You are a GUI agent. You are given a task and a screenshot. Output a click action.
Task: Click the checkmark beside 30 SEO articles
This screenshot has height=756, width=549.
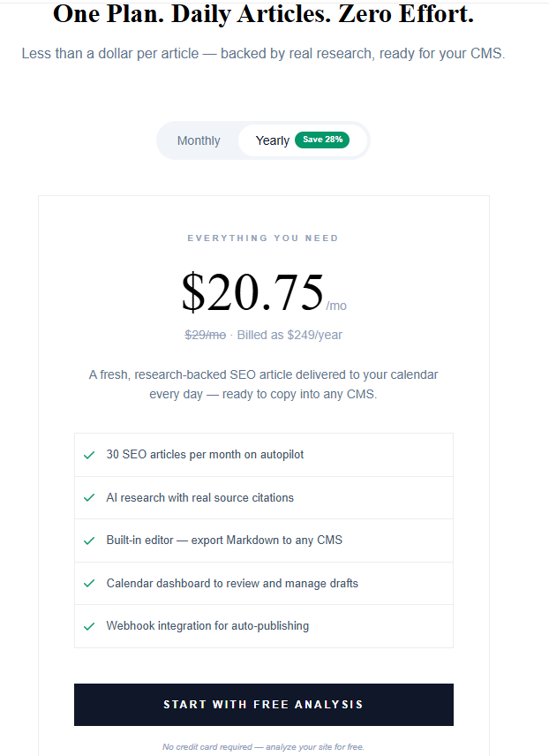pos(89,455)
